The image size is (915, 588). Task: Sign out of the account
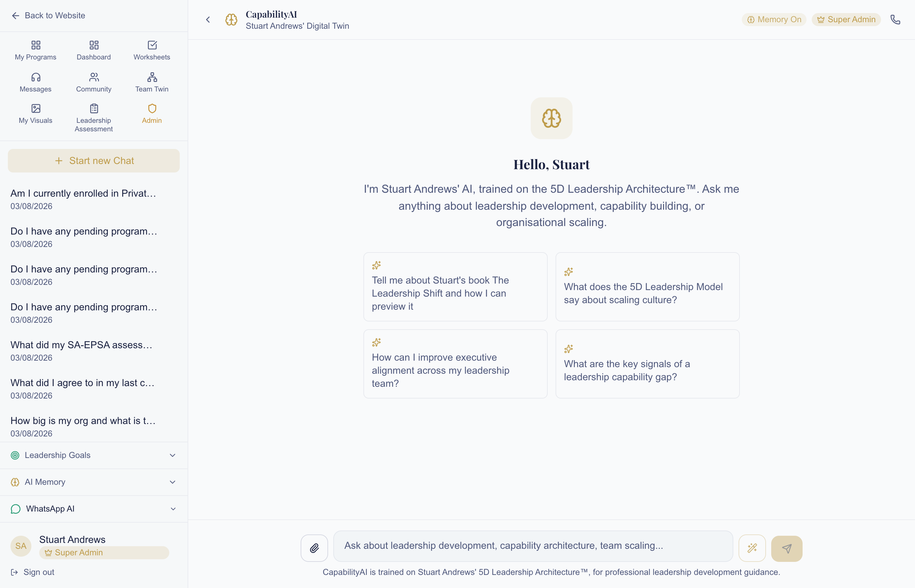point(33,572)
